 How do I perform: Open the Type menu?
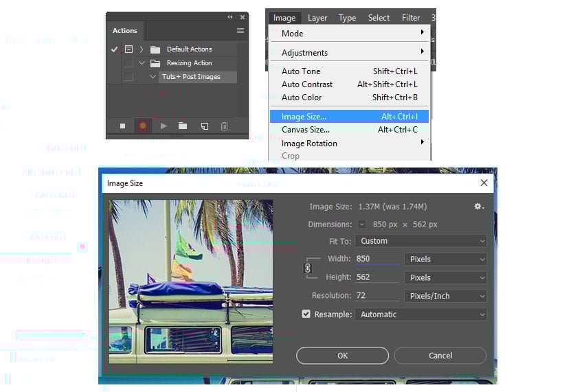pyautogui.click(x=347, y=18)
